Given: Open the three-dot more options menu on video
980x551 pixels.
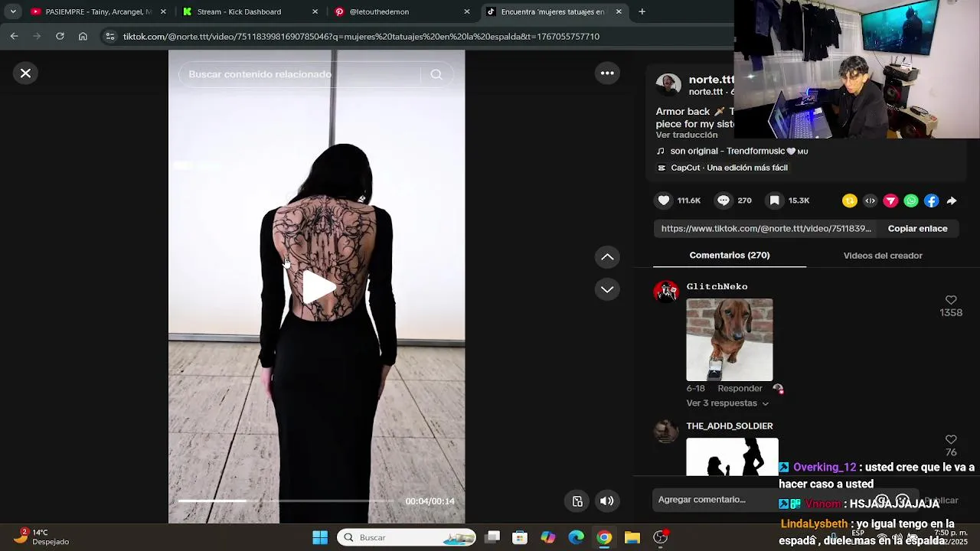Looking at the screenshot, I should tap(607, 73).
